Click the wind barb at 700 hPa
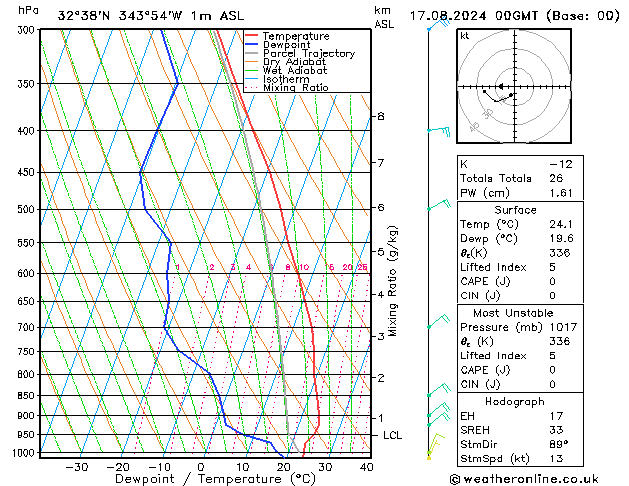This screenshot has height=486, width=629. coord(436,323)
